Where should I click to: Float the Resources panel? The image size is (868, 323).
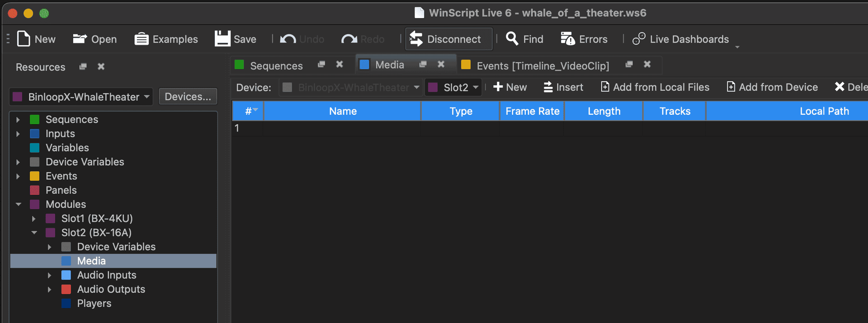pos(83,67)
